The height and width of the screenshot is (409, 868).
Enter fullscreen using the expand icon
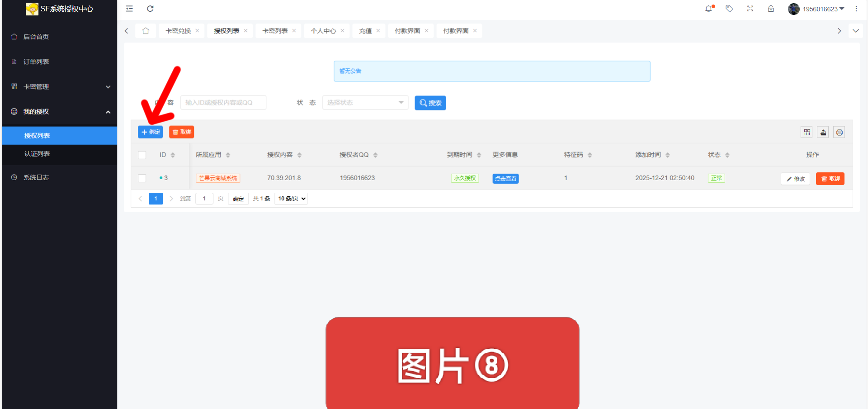(750, 9)
